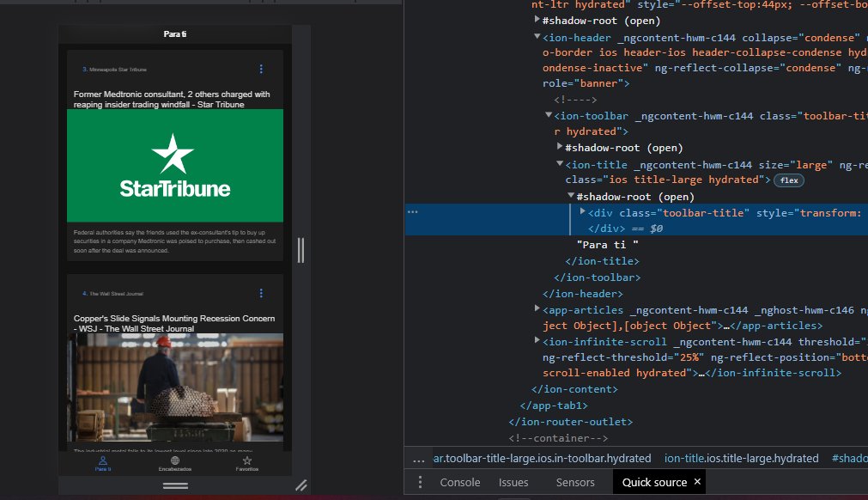Tap the Encabezados globe icon in tab bar

click(175, 460)
